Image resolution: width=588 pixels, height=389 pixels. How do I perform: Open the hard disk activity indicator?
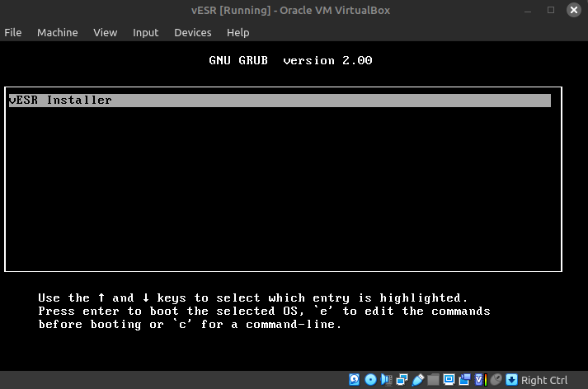pos(354,380)
